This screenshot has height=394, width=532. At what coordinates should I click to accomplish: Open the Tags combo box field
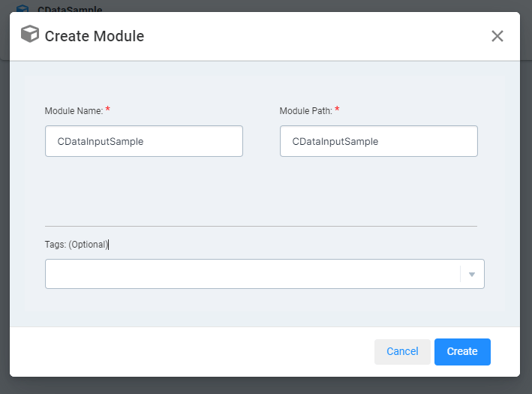pos(252,274)
